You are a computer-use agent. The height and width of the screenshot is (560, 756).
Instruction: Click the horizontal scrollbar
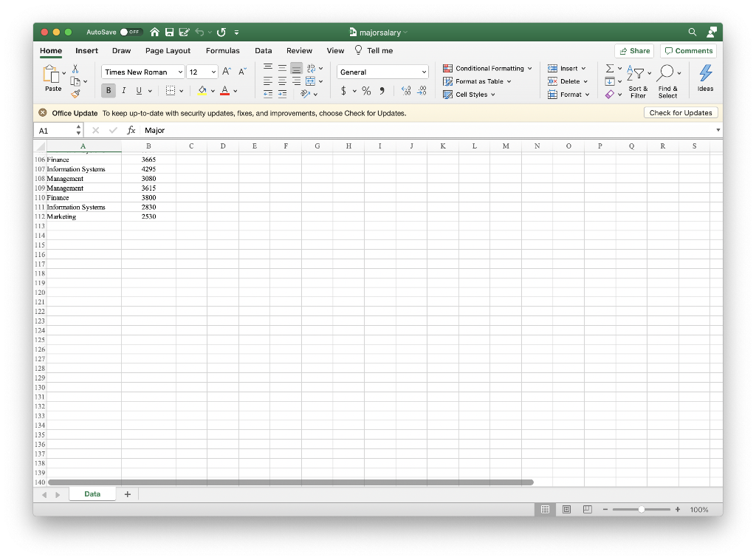point(291,482)
